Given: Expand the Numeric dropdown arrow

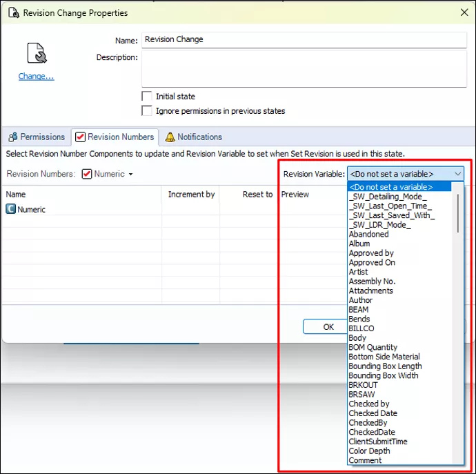Looking at the screenshot, I should (x=130, y=175).
